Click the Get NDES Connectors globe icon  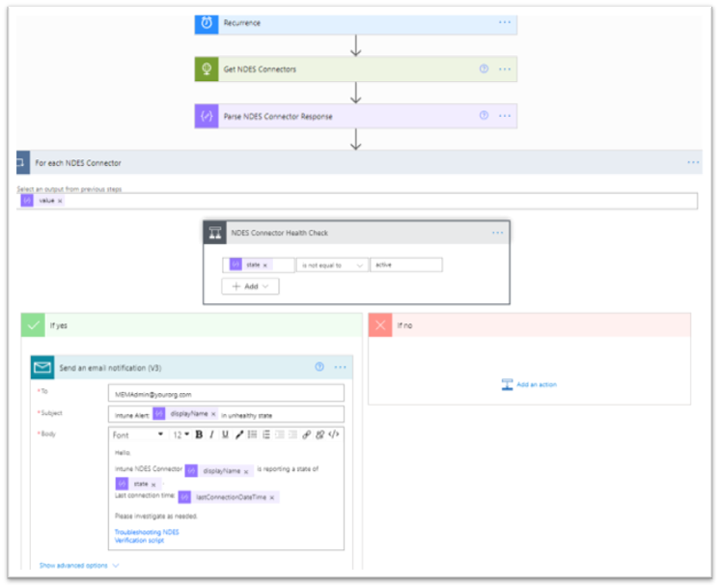pos(207,69)
